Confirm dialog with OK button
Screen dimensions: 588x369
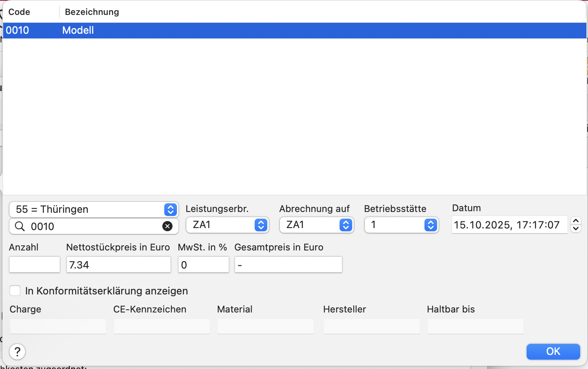pyautogui.click(x=553, y=352)
